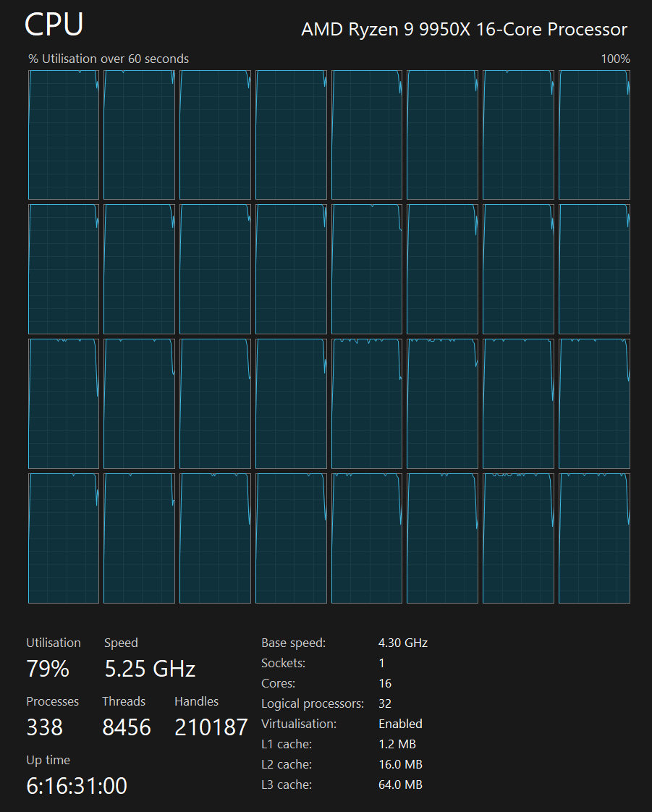Select the last core graph in the top row
The height and width of the screenshot is (812, 652).
tap(594, 135)
